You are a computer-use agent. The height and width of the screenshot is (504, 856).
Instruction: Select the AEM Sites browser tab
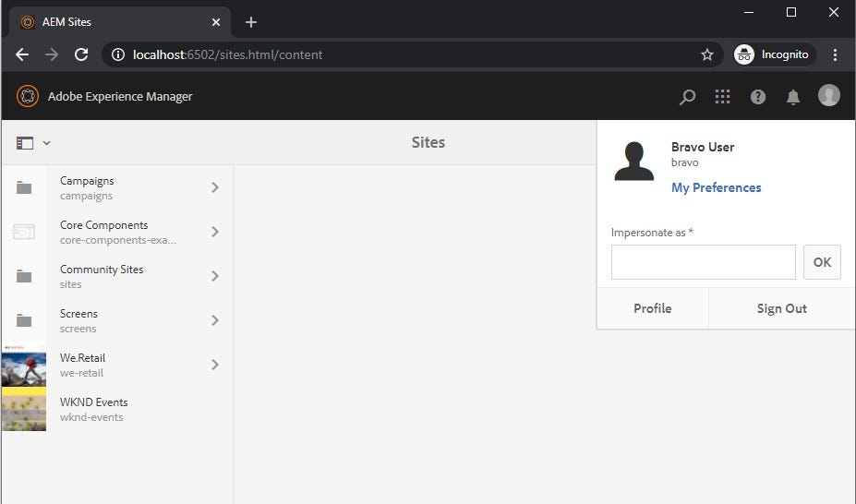coord(120,22)
